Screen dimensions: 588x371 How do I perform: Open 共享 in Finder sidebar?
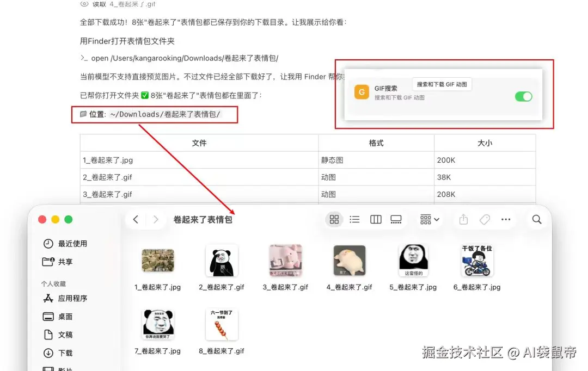point(58,262)
